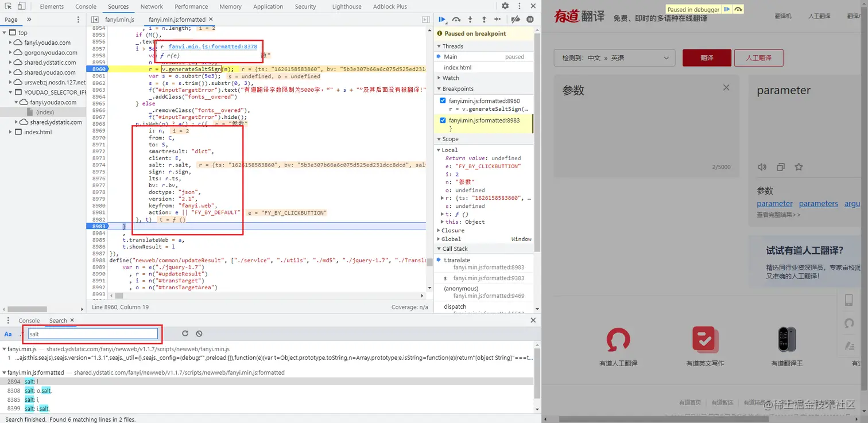The width and height of the screenshot is (868, 423).
Task: Close fanyi.min.js:formatted editor tab
Action: tap(210, 20)
